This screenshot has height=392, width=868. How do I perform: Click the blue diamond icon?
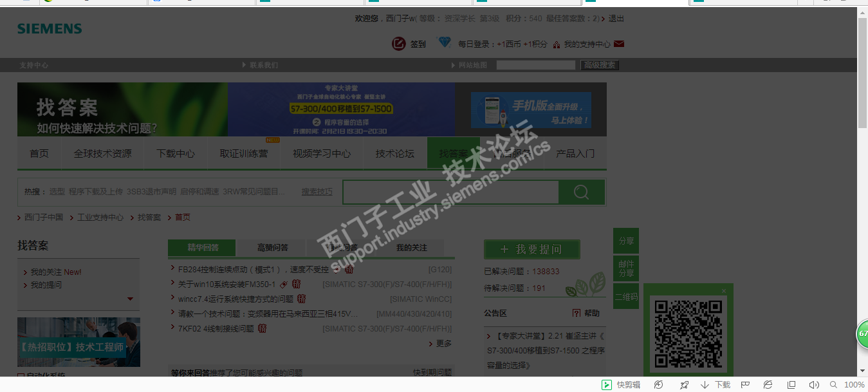445,42
